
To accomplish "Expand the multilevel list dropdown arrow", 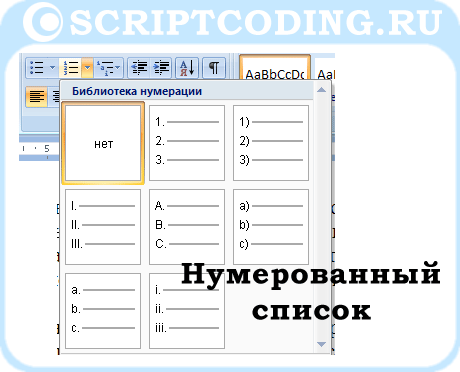I will pyautogui.click(x=118, y=68).
